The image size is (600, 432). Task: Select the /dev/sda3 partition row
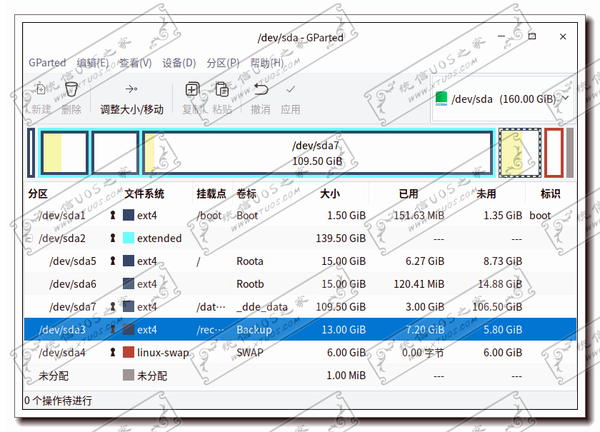[300, 329]
